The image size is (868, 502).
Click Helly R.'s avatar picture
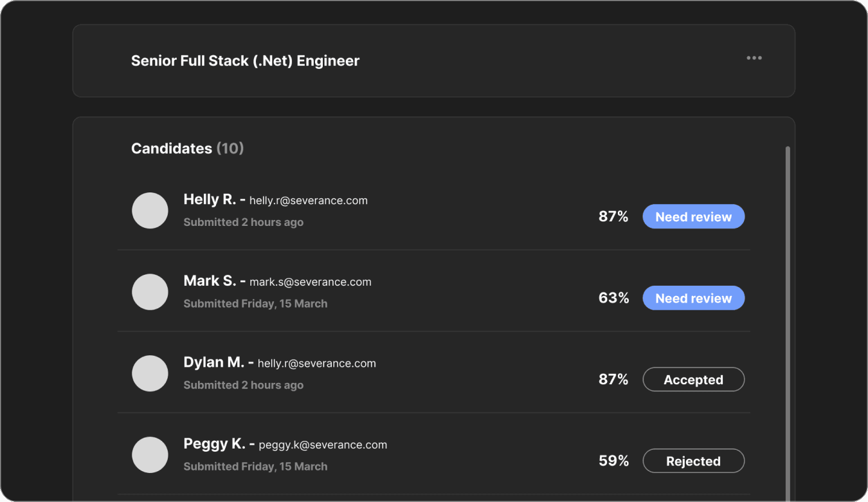[x=150, y=210]
